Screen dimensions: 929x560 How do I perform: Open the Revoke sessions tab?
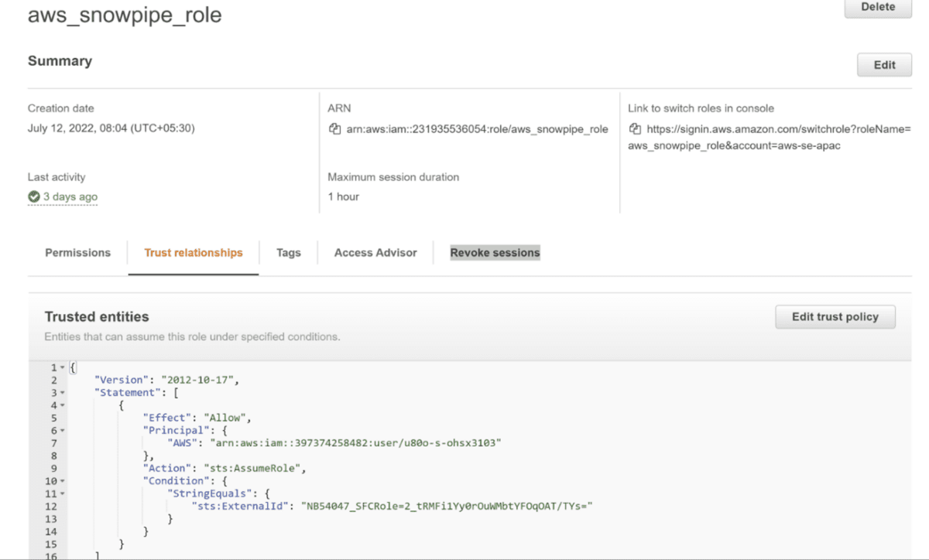click(x=495, y=252)
